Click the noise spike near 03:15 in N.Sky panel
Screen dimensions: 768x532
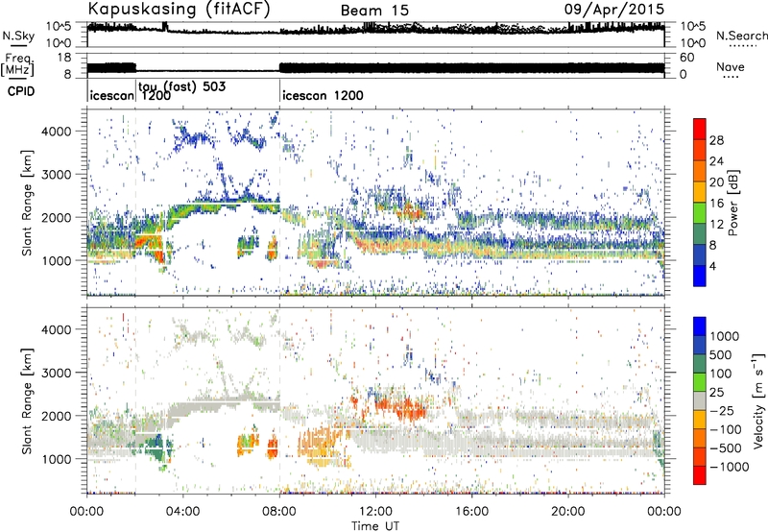pyautogui.click(x=164, y=27)
